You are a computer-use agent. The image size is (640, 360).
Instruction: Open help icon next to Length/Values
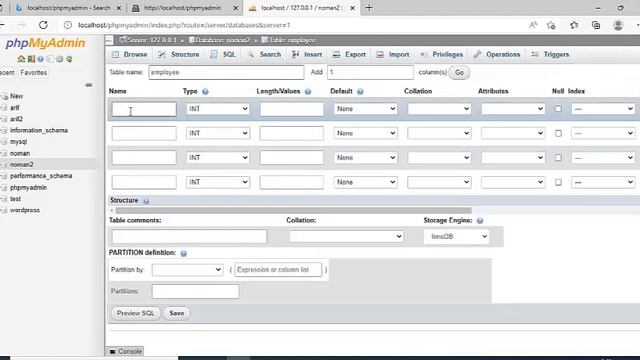tap(308, 91)
